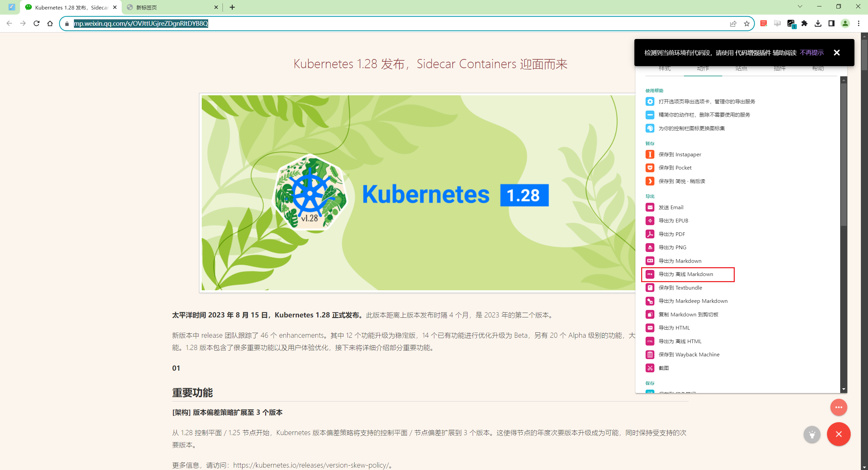868x470 pixels.
Task: Open a new browser tab
Action: click(232, 7)
